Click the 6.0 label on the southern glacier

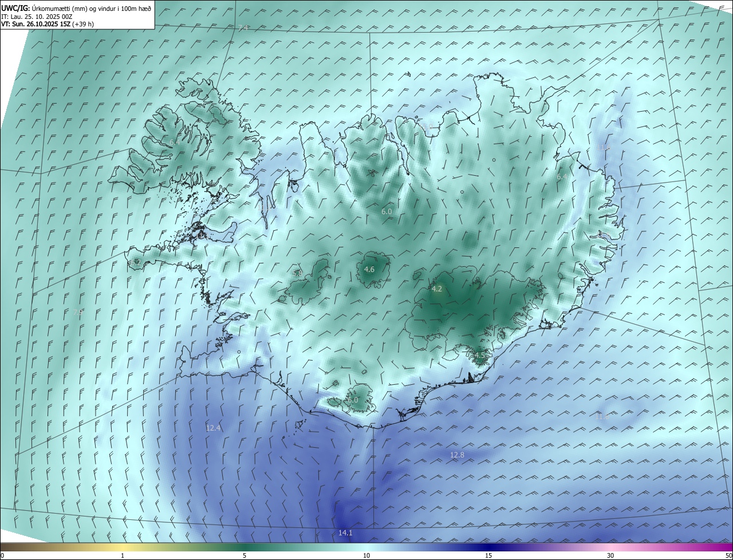[x=353, y=400]
